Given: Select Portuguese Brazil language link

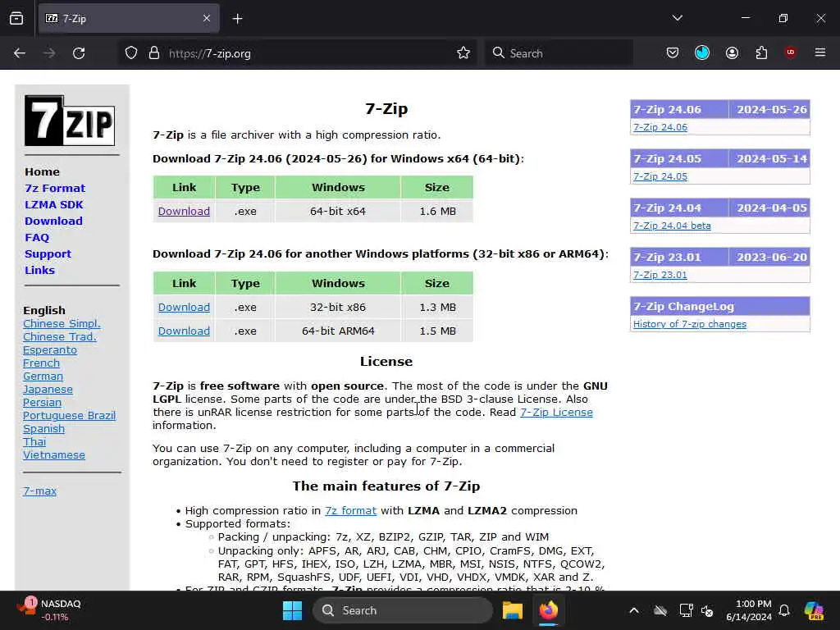Looking at the screenshot, I should (x=69, y=416).
